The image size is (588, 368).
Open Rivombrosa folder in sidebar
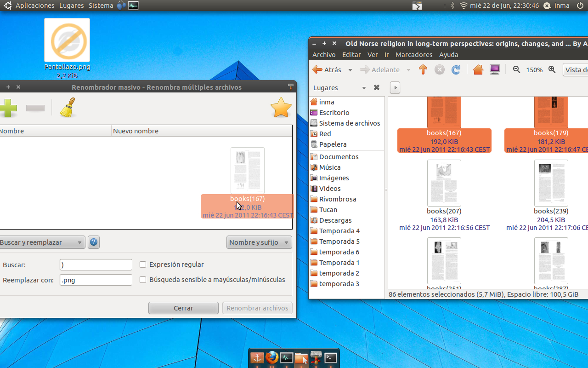pyautogui.click(x=338, y=199)
